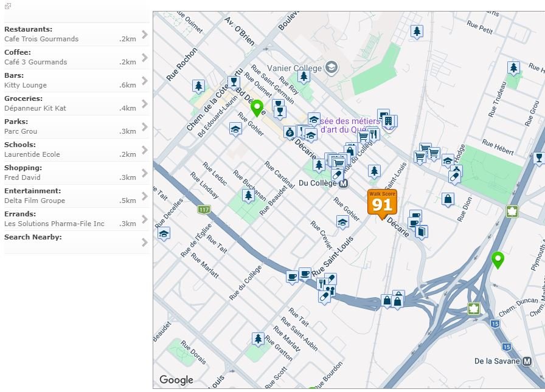Select the restaurant fork marker near Musée
The width and height of the screenshot is (545, 392).
373,135
